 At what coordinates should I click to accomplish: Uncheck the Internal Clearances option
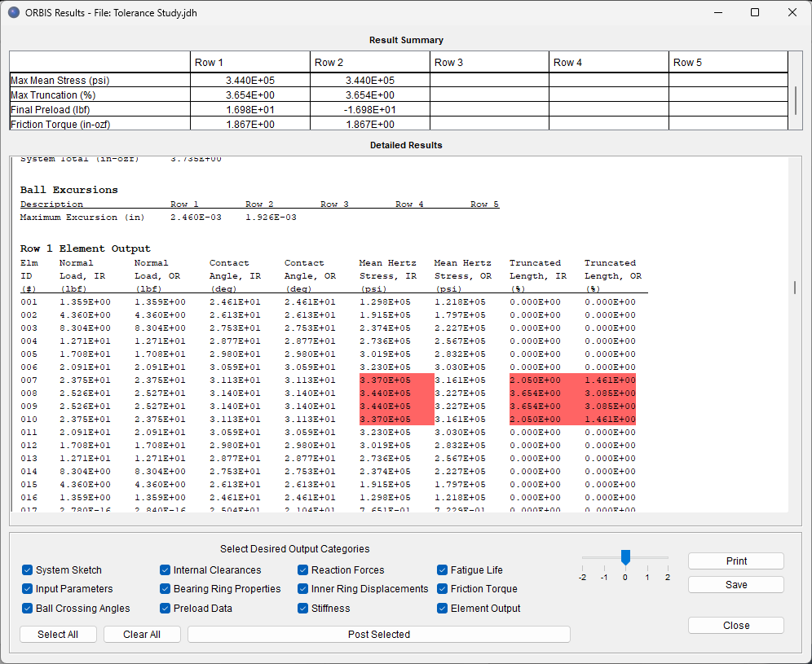[x=165, y=570]
